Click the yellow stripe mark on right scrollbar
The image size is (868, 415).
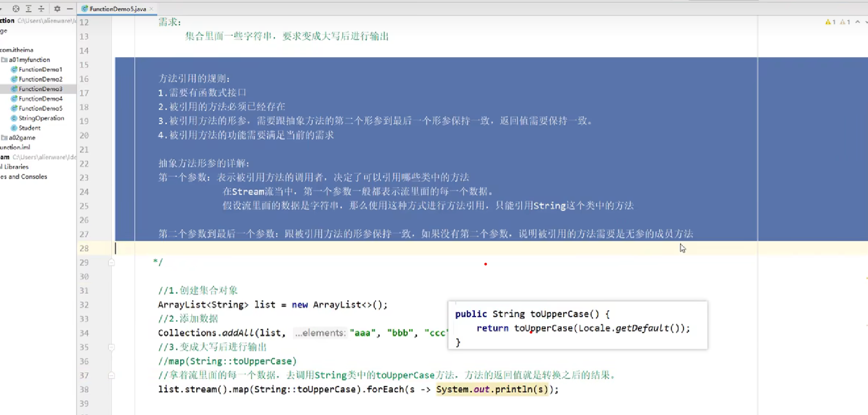point(866,278)
